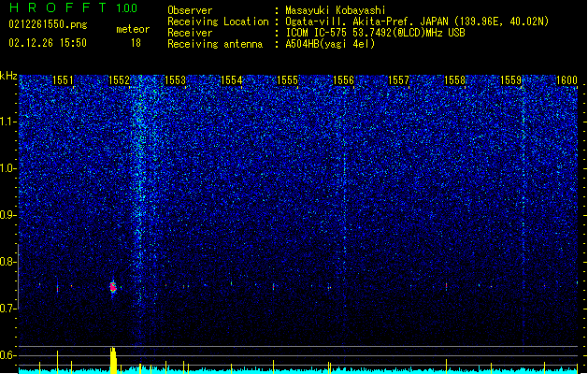Click the Receiving Location label
The image size is (588, 374).
218,22
